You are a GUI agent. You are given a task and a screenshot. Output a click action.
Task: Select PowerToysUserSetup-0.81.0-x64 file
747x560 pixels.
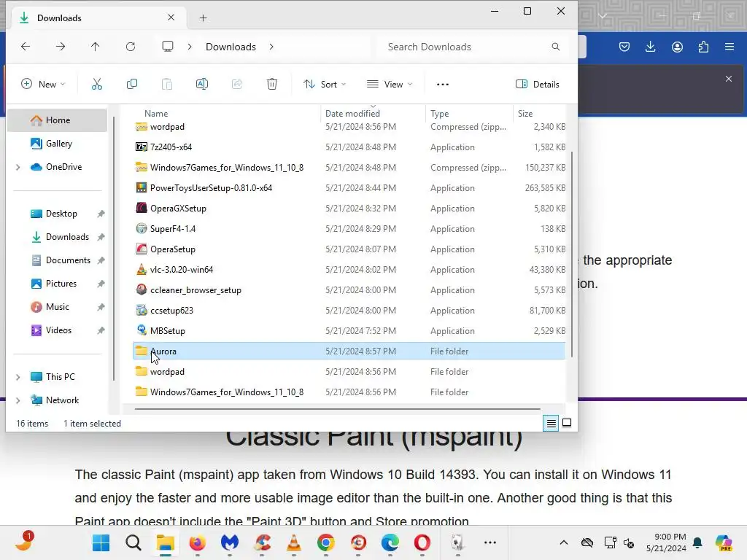click(x=349, y=187)
